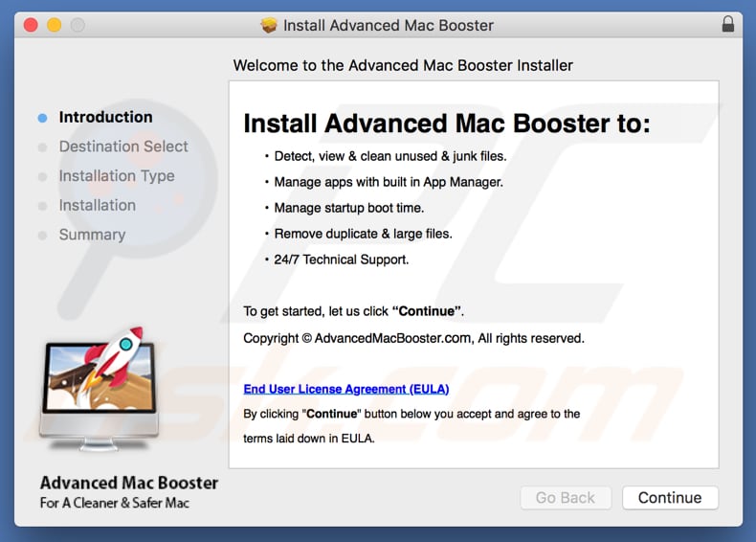This screenshot has width=756, height=542.
Task: Click 'Remove duplicate & large files.' bullet
Action: [363, 234]
